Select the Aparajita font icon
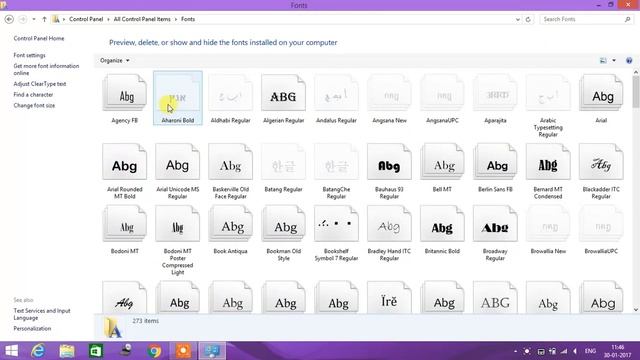The image size is (640, 360). (495, 93)
